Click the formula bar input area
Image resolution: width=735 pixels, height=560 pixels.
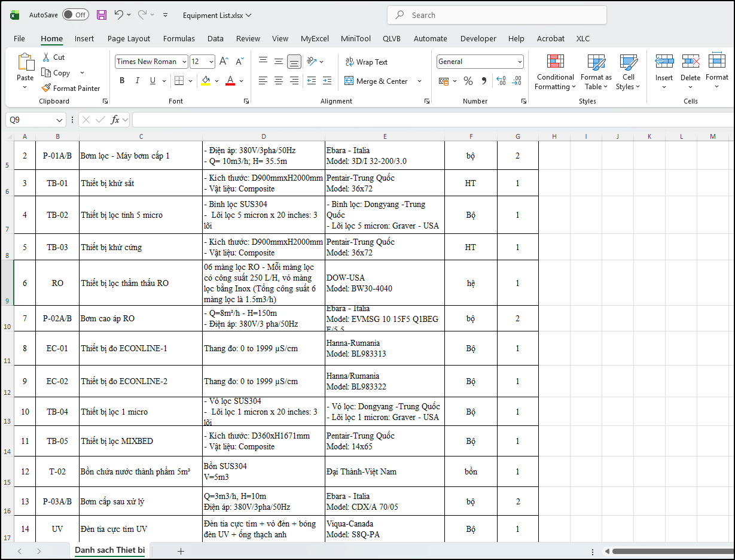tap(433, 120)
